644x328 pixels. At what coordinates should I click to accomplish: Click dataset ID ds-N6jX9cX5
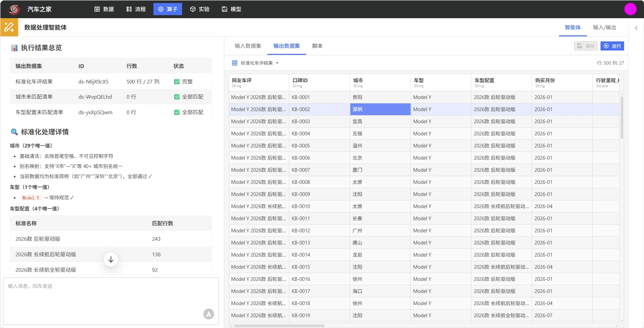coord(93,82)
